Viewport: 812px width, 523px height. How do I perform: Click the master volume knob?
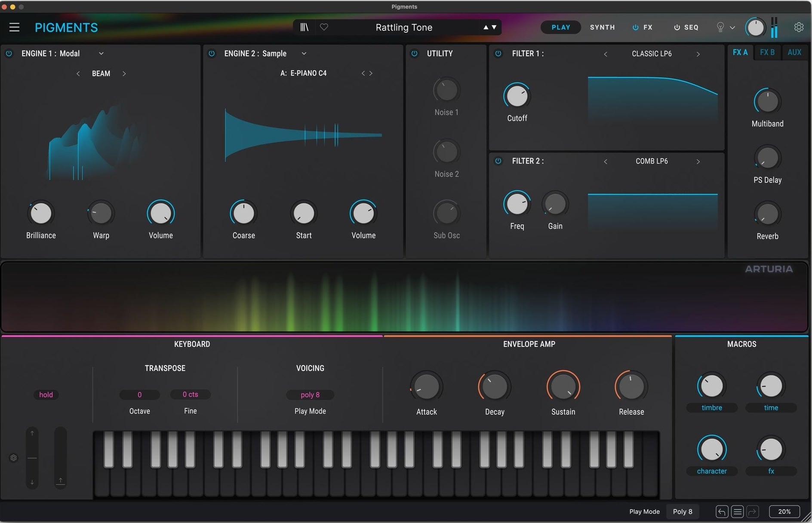click(x=755, y=28)
